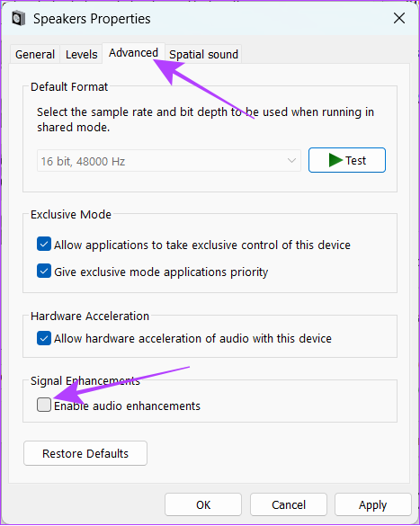
Task: Open the Levels tab
Action: [x=81, y=54]
